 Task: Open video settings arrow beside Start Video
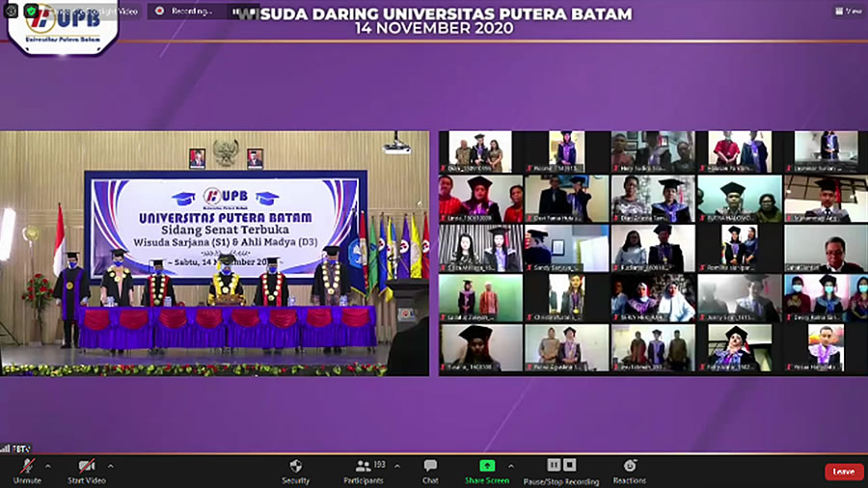(x=110, y=465)
